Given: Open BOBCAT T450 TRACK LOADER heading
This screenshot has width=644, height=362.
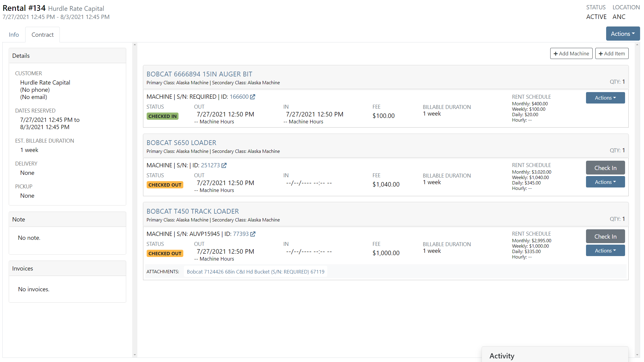Looking at the screenshot, I should pyautogui.click(x=193, y=211).
